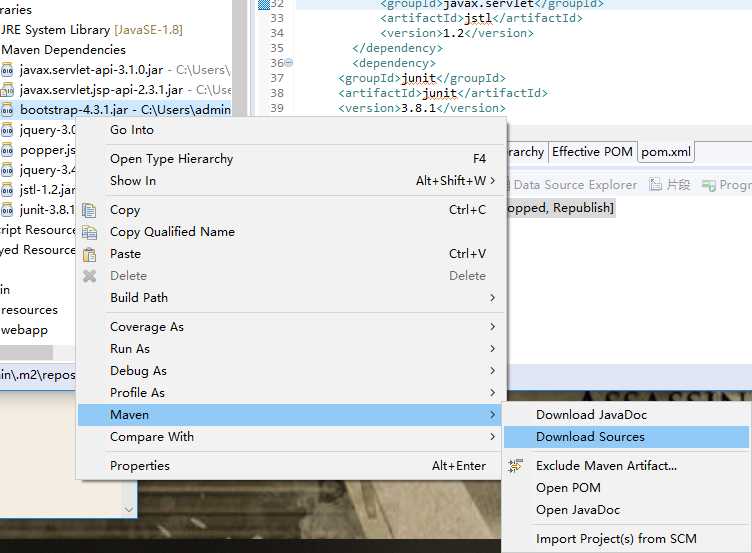Click the Package Explorer horizontal scrollbar
Image resolution: width=752 pixels, height=553 pixels.
[x=26, y=353]
